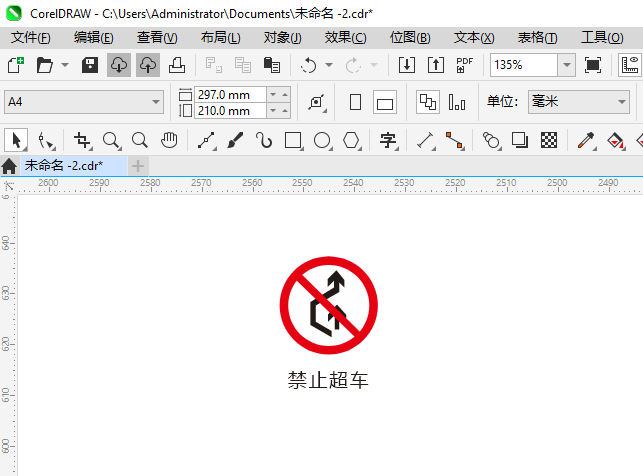
Task: Open the zoom level dropdown arrow
Action: pyautogui.click(x=567, y=65)
